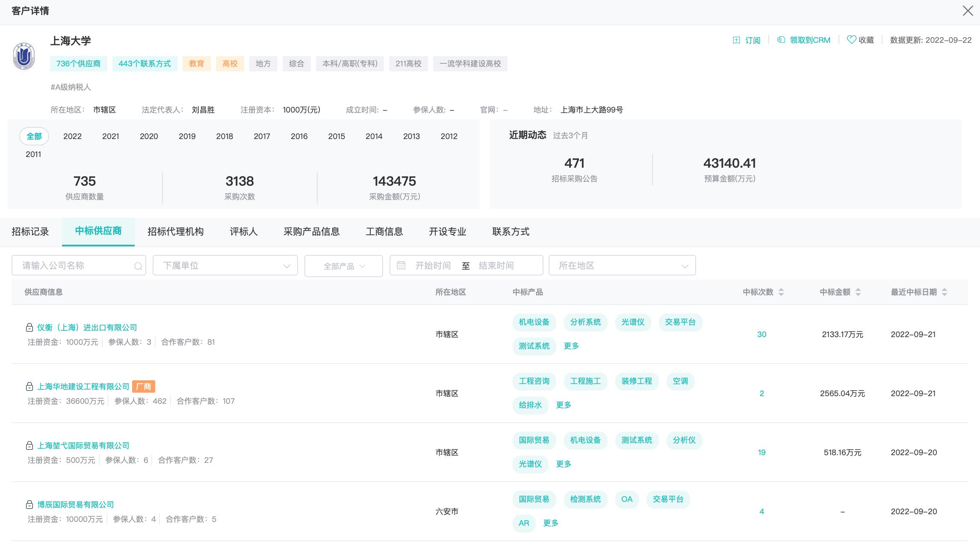980x545 pixels.
Task: Click the 检测系统 product tag
Action: coord(585,499)
